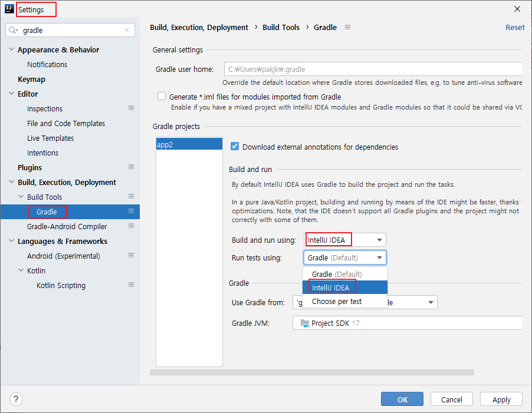Click the OK button
This screenshot has width=532, height=413.
[402, 399]
